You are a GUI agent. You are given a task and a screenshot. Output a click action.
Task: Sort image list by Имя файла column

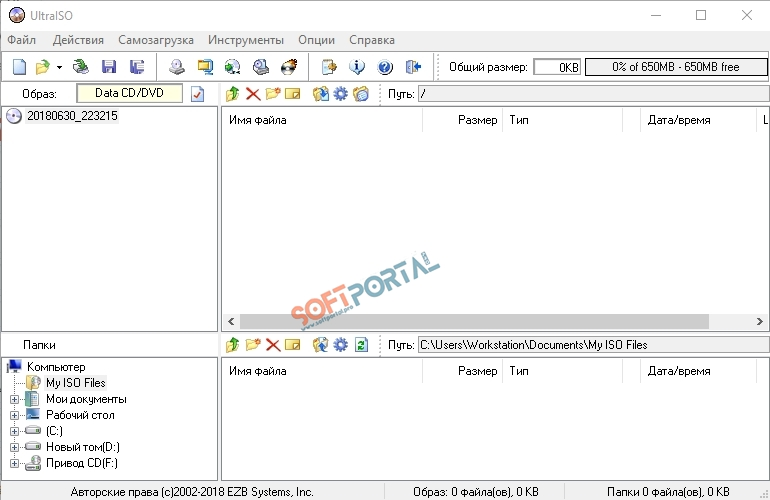pos(322,120)
